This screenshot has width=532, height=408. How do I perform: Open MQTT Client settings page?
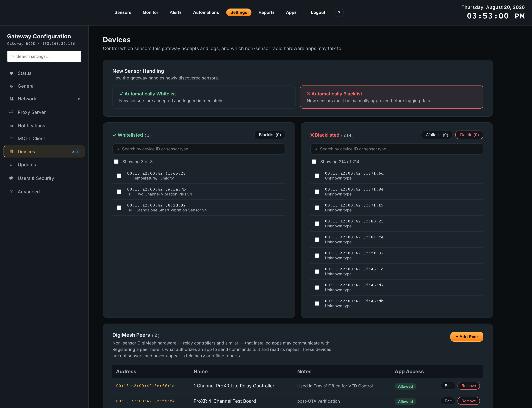pyautogui.click(x=44, y=138)
